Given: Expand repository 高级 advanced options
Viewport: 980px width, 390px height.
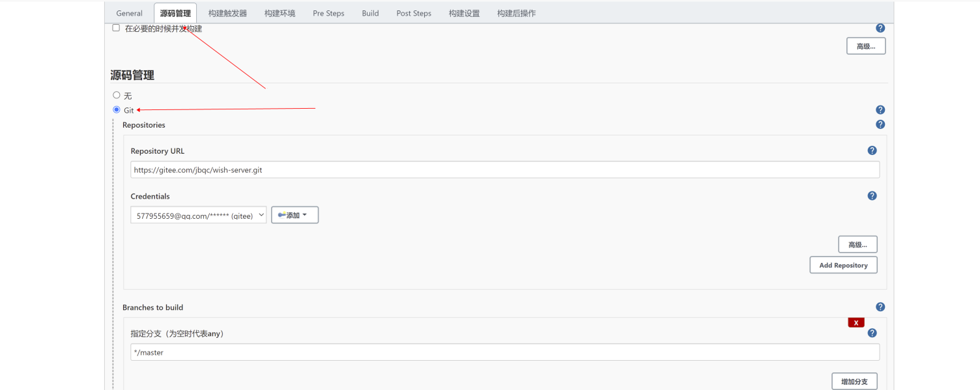Looking at the screenshot, I should [x=857, y=245].
